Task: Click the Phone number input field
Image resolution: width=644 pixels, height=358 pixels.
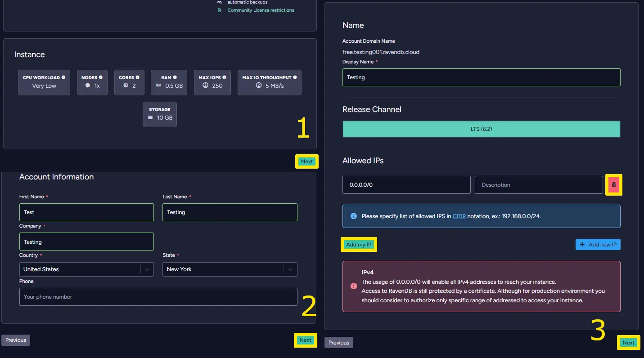Action: click(158, 297)
